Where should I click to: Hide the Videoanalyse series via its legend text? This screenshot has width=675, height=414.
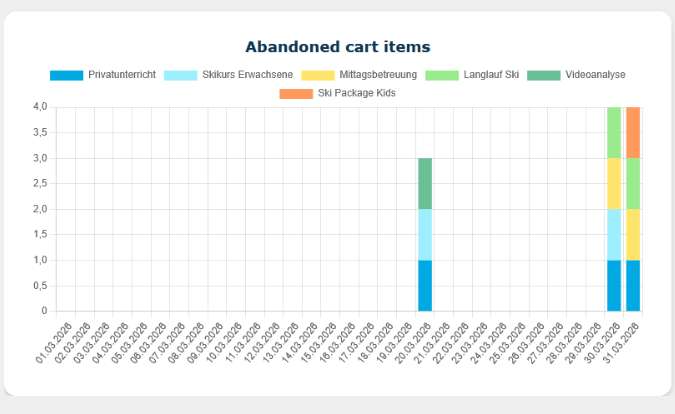[x=596, y=75]
